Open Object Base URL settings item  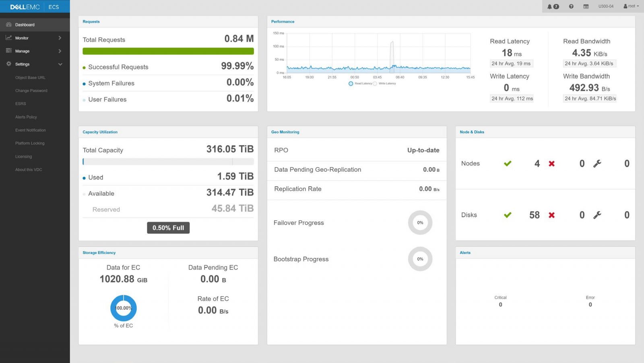point(30,78)
